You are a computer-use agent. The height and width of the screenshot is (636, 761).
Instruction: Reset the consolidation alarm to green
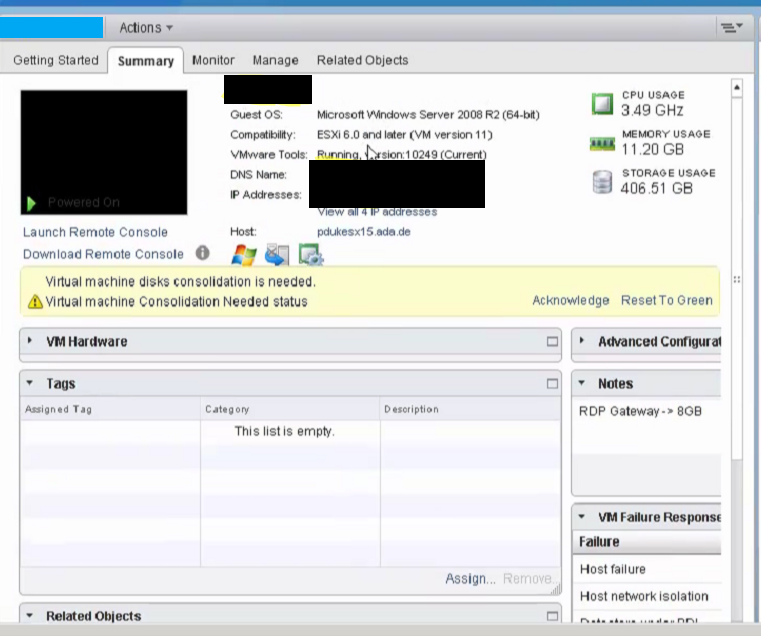pyautogui.click(x=666, y=300)
